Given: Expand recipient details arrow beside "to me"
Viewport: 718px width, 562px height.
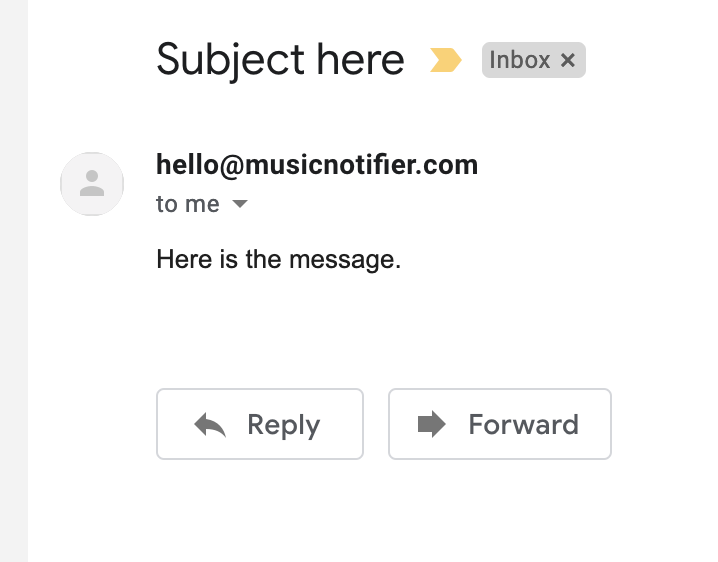Looking at the screenshot, I should [239, 205].
